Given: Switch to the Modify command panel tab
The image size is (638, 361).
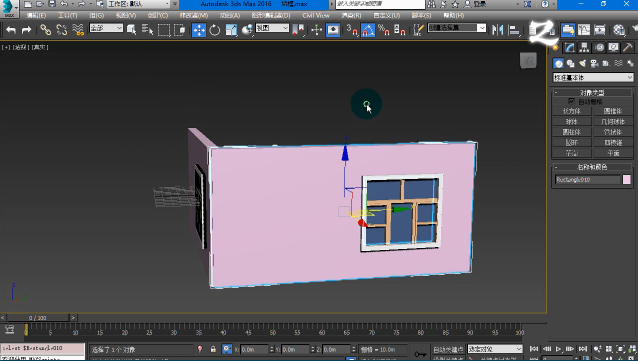Looking at the screenshot, I should [570, 48].
